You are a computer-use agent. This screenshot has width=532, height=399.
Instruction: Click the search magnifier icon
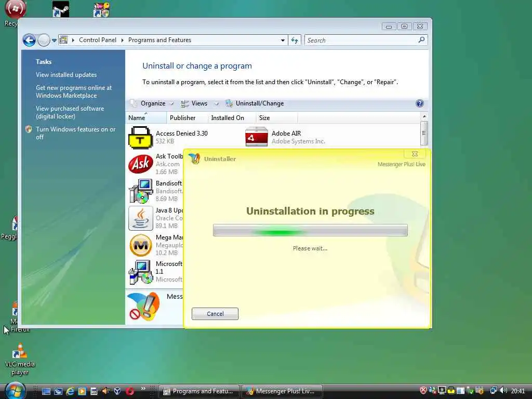[x=421, y=40]
